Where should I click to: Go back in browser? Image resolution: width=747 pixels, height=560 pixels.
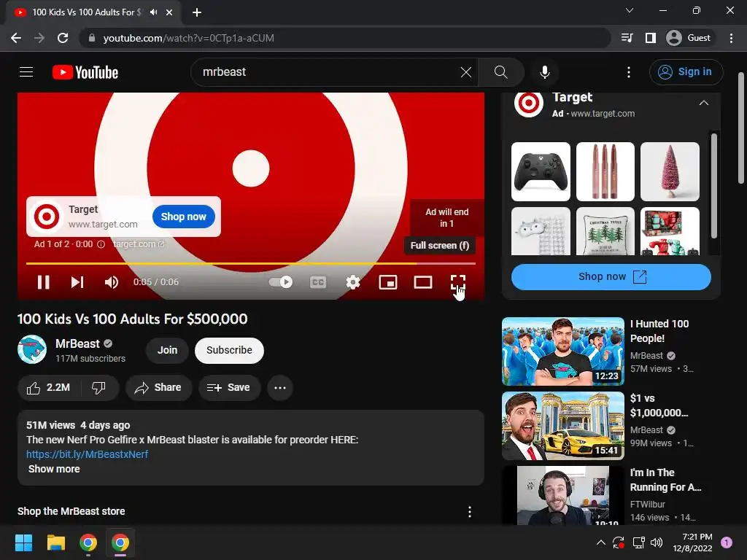tap(16, 38)
